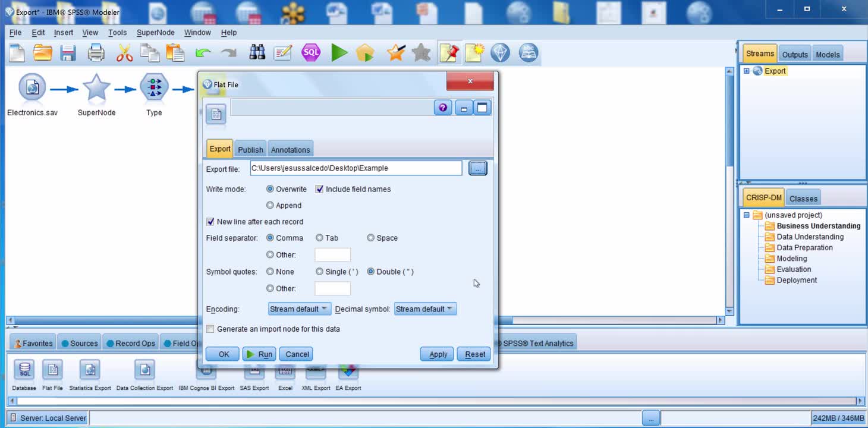Expand the Export stream tree node

click(747, 71)
